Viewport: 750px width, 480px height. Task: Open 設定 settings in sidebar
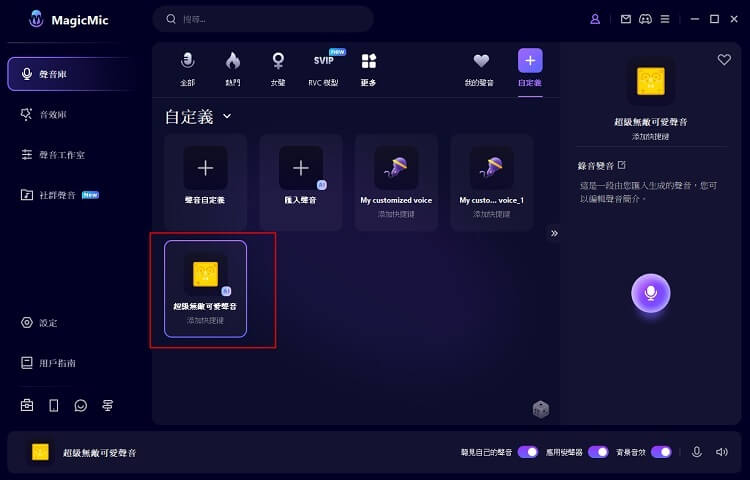39,323
